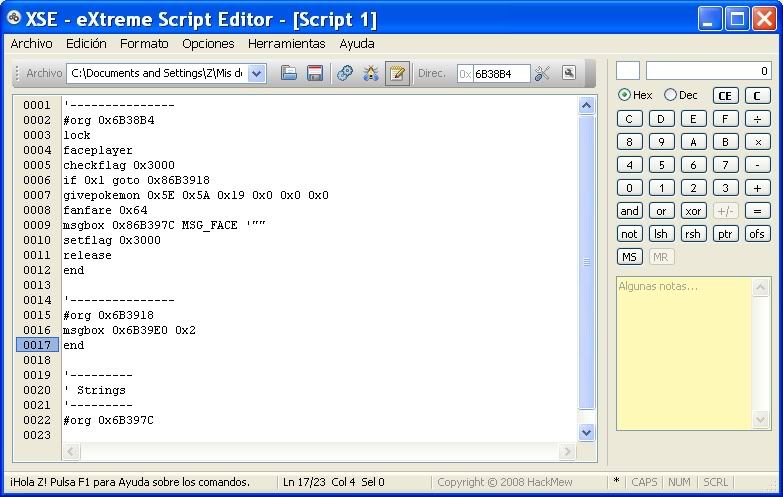Click the hex digit F key
This screenshot has width=783, height=497.
[725, 119]
